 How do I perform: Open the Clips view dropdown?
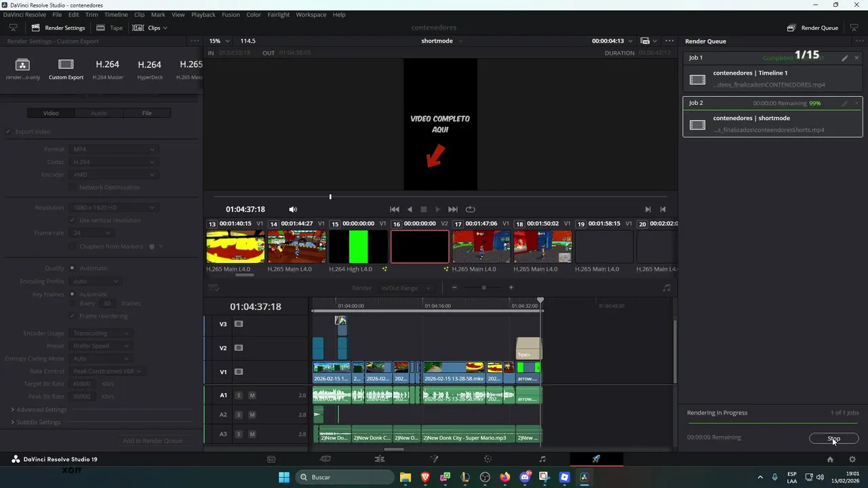click(x=150, y=28)
